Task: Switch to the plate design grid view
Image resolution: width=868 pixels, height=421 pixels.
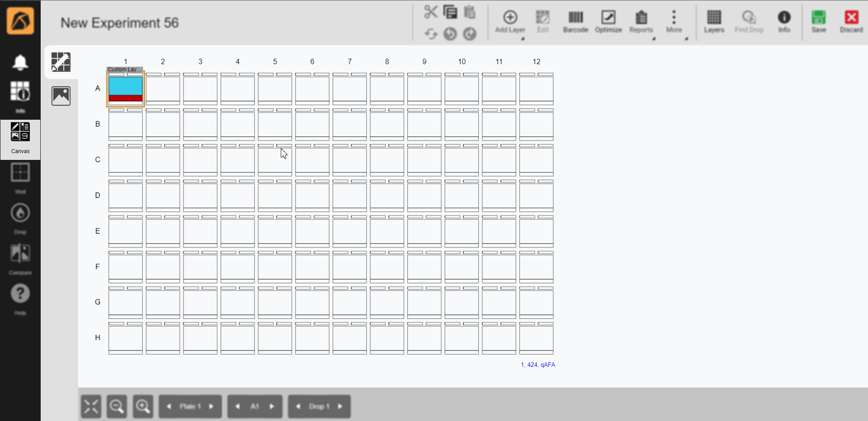Action: coord(61,62)
